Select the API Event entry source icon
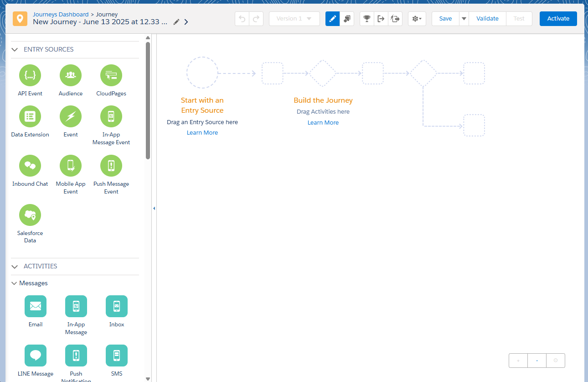The height and width of the screenshot is (382, 588). coord(30,75)
